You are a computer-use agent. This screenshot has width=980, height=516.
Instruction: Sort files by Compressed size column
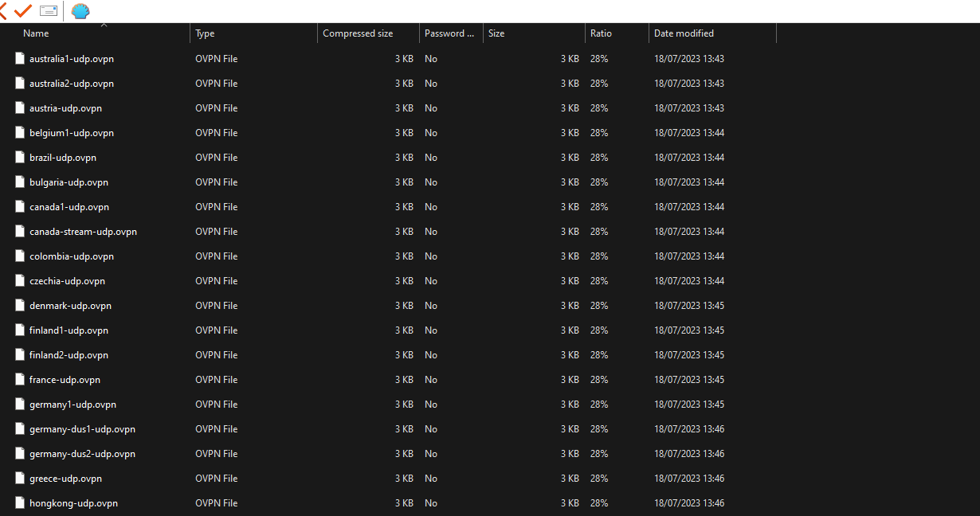point(357,33)
